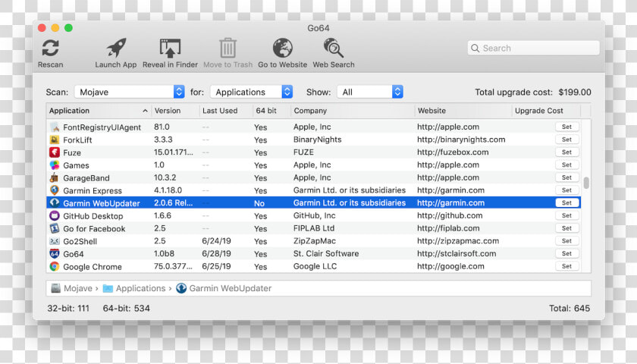Click Set button for FontRegistryUIAgent
This screenshot has height=364, width=637.
coord(566,127)
